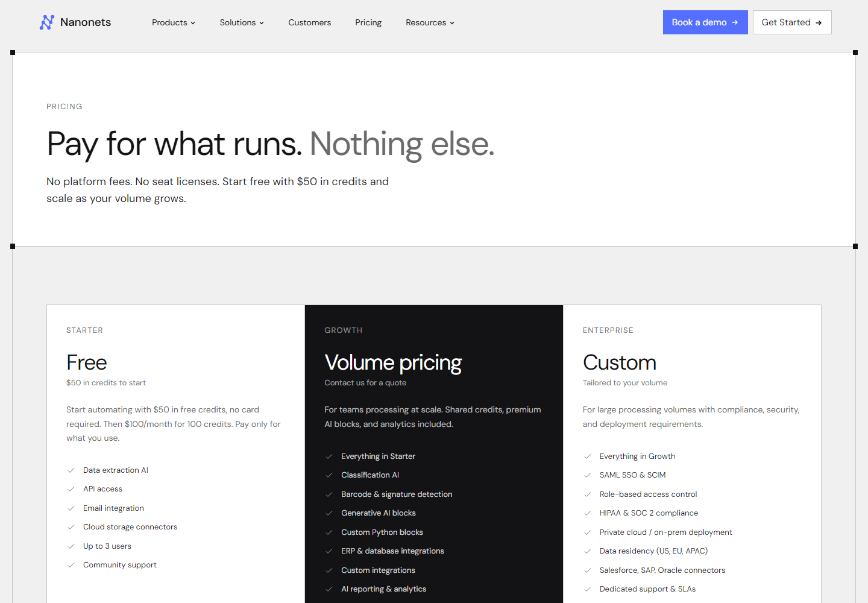Click the Book a demo button

(x=705, y=22)
